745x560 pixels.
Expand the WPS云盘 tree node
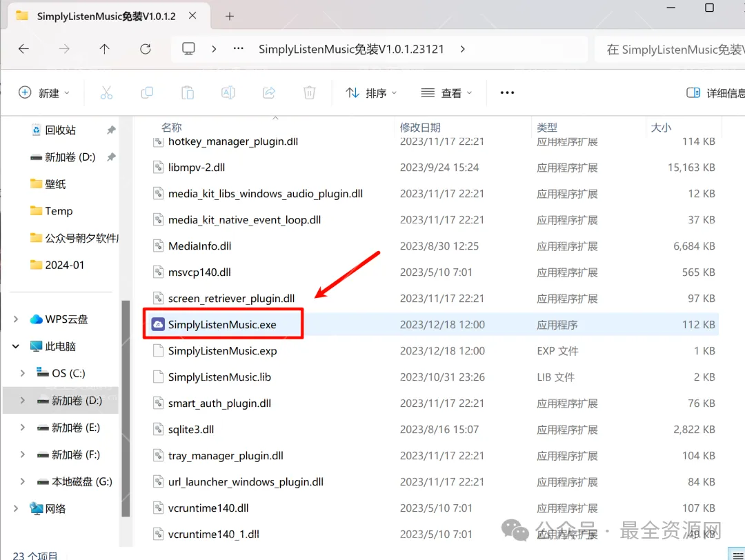coord(16,319)
